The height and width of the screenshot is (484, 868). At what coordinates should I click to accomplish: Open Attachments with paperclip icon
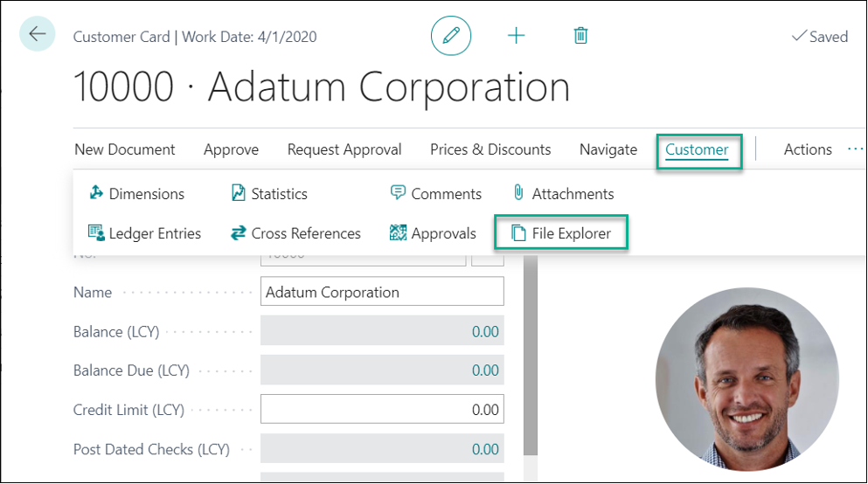coord(563,194)
